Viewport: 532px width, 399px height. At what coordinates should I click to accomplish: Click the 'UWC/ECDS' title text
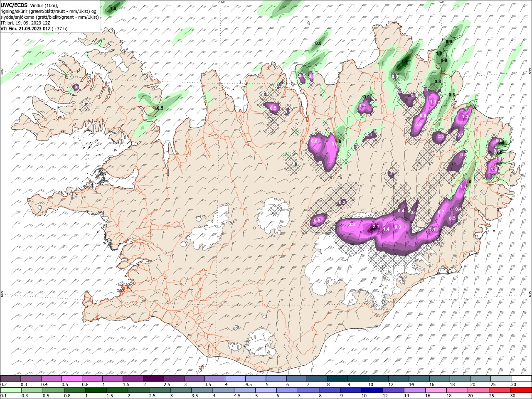pyautogui.click(x=14, y=5)
